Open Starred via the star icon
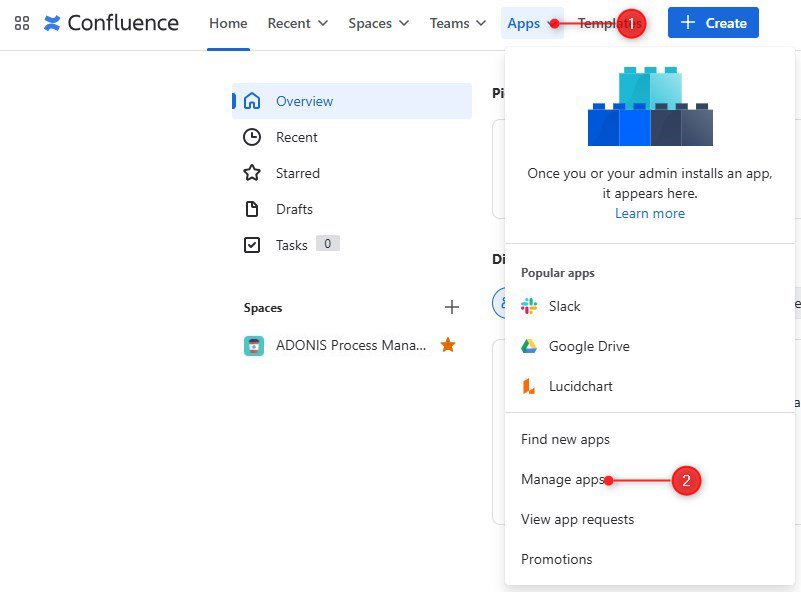 point(252,173)
